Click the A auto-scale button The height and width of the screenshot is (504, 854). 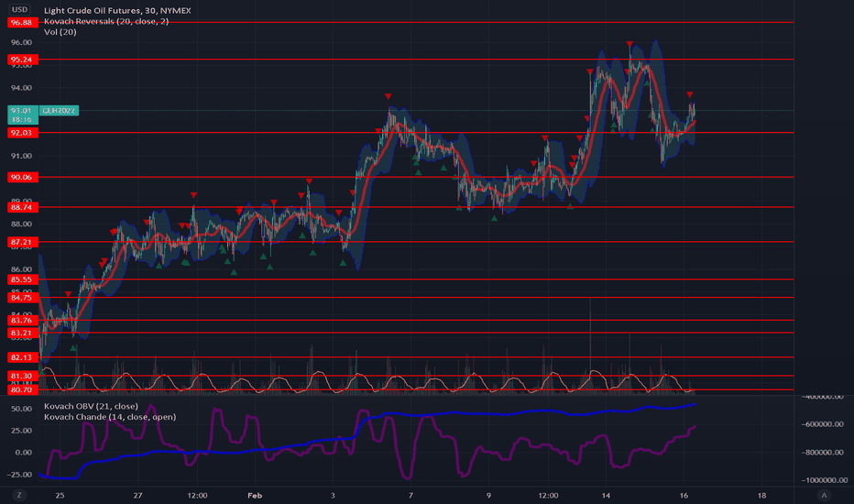click(x=824, y=495)
